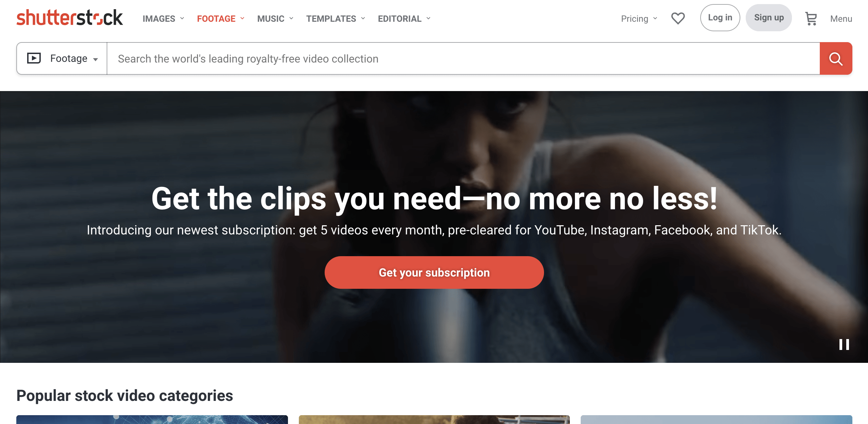
Task: Open the Templates navigation menu
Action: pos(336,19)
